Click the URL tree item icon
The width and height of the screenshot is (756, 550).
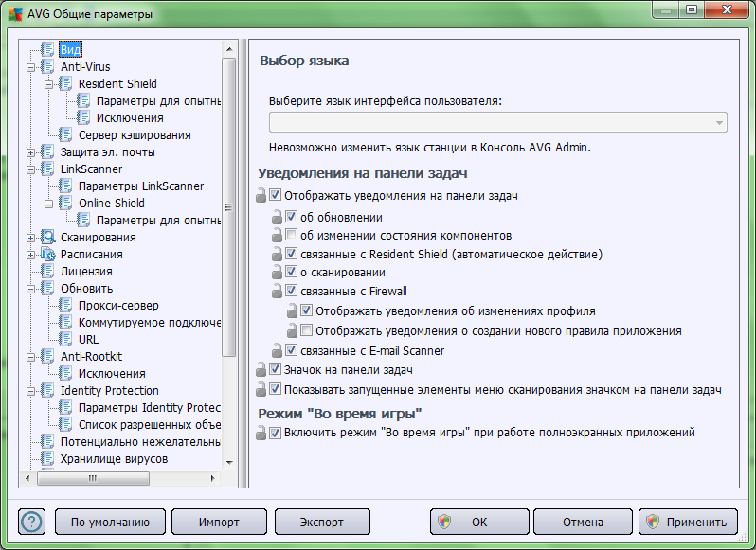pos(65,340)
